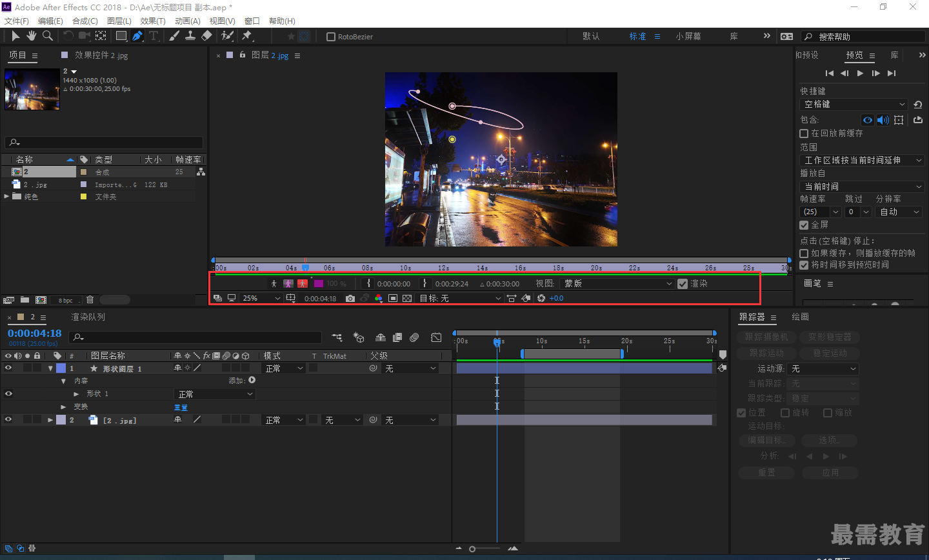Viewport: 929px width, 560px height.
Task: Click the set in point bracket
Action: tap(368, 283)
